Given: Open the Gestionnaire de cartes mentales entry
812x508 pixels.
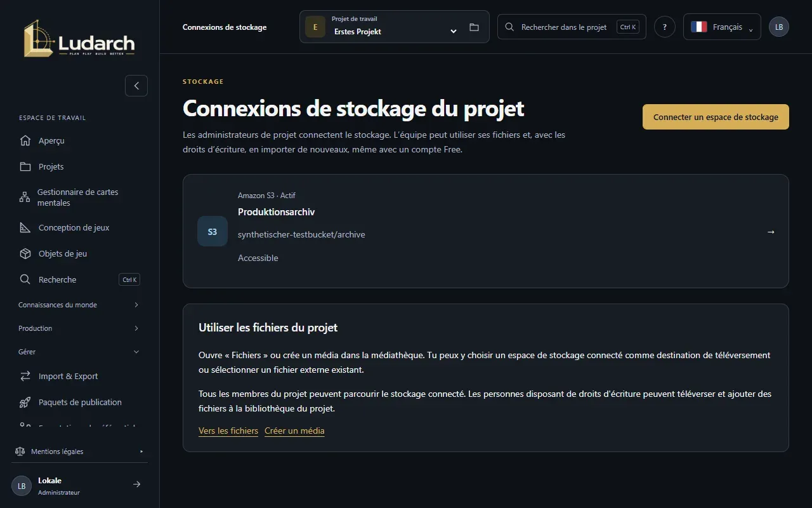Looking at the screenshot, I should point(79,197).
